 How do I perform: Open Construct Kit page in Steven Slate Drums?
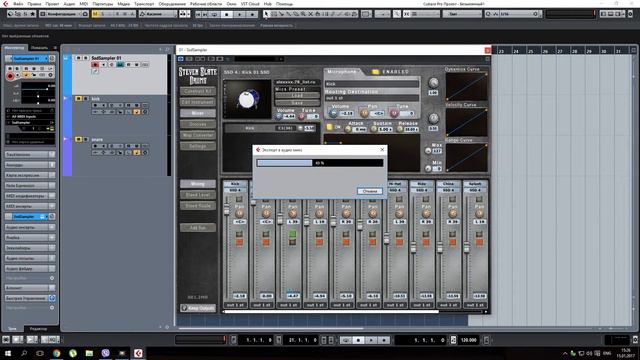pyautogui.click(x=198, y=91)
